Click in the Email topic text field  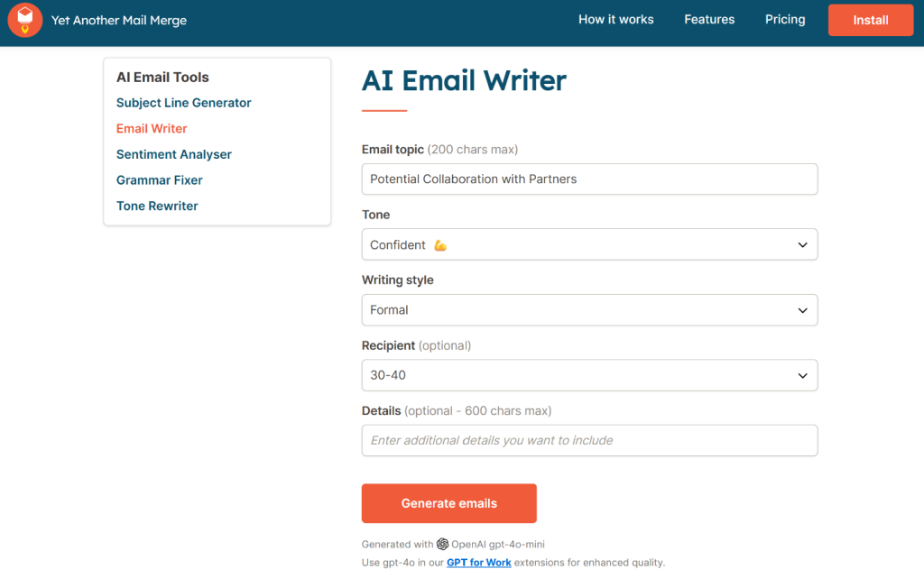point(589,179)
